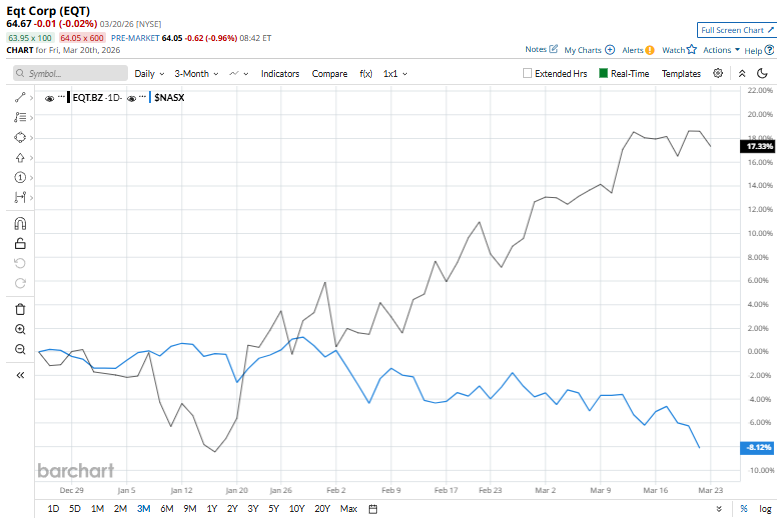Redo the last drawing action
Screen dimensions: 777x520
point(20,283)
